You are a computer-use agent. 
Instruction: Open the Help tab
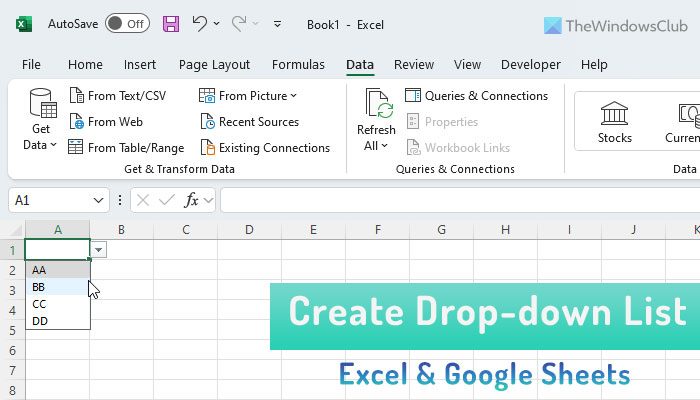pyautogui.click(x=594, y=65)
